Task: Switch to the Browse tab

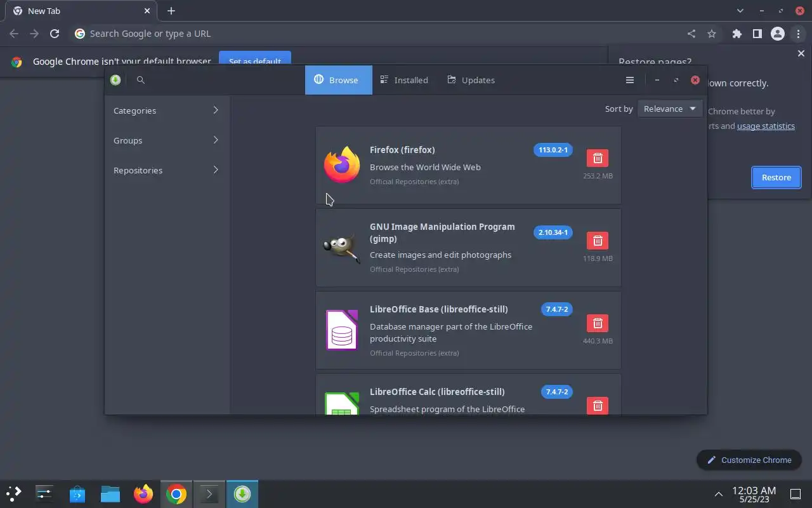Action: pos(339,80)
